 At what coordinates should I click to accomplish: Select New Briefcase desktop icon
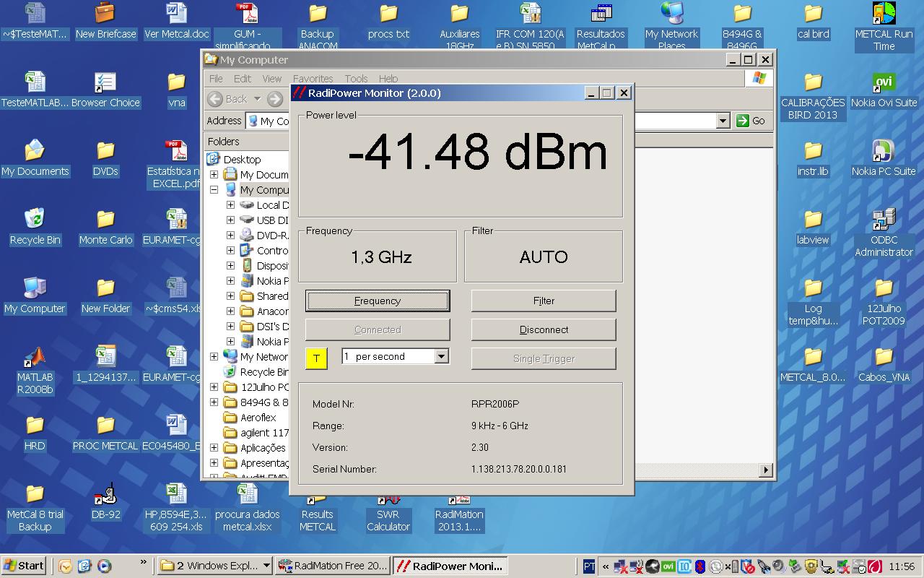tap(105, 22)
